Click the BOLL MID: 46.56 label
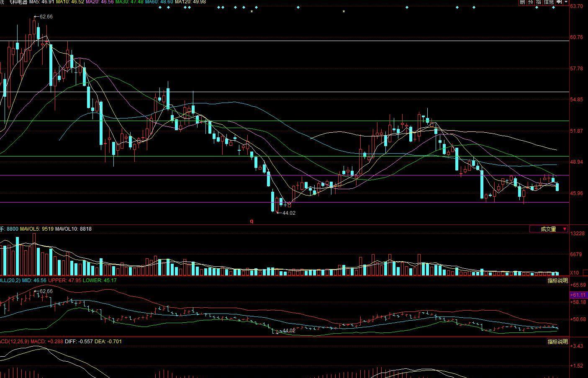Viewport: 588px width, 378px height. coord(34,280)
